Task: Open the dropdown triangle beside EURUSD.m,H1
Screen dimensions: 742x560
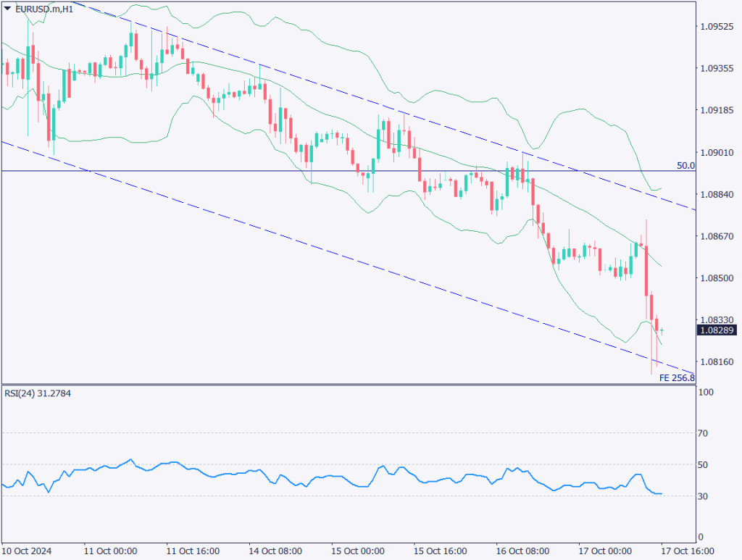Action: click(7, 9)
